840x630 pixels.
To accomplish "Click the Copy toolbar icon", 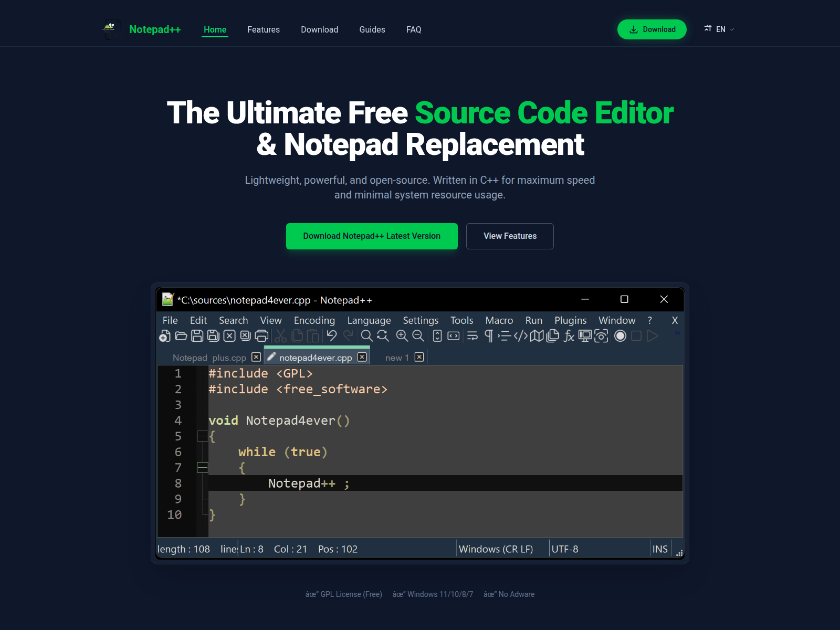I will tap(297, 336).
